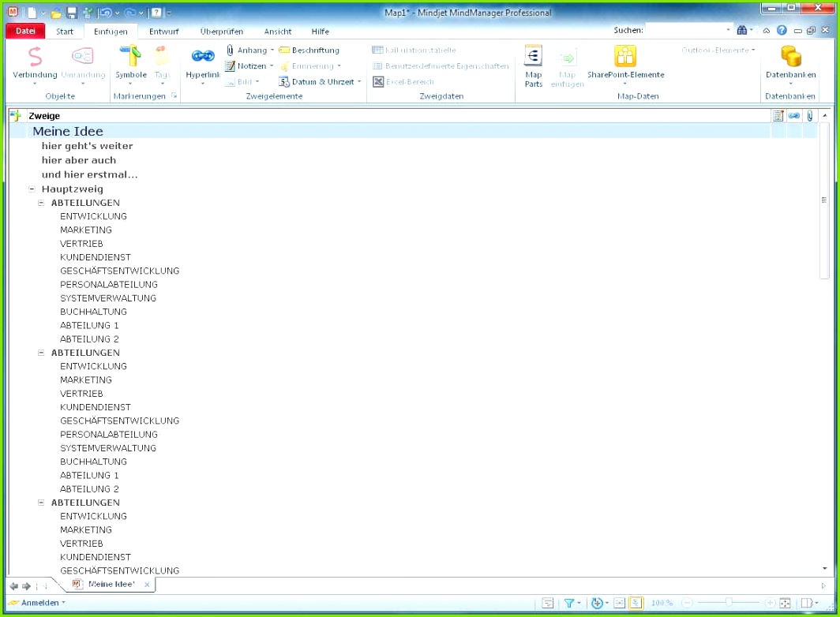This screenshot has height=617, width=840.
Task: Click the Symbole markers icon
Action: click(x=130, y=56)
